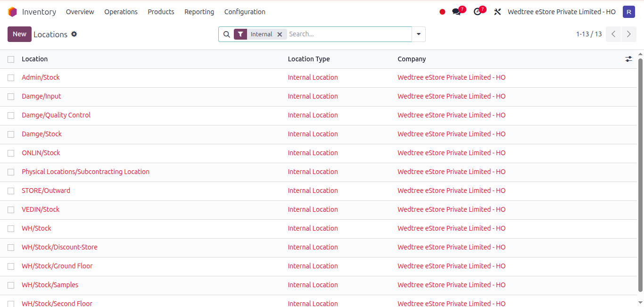Screen dimensions: 644x307
Task: Remove the Internal filter facet
Action: click(280, 34)
